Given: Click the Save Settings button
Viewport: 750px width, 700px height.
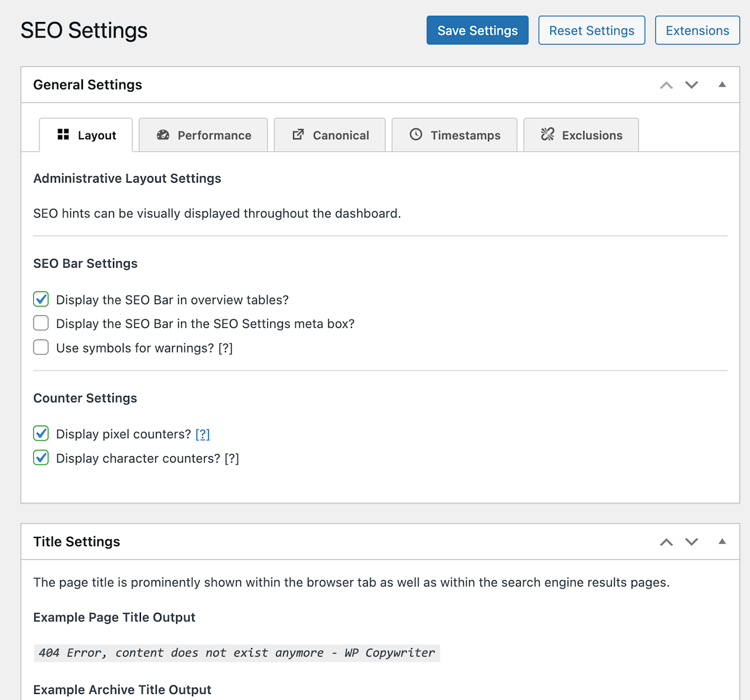Looking at the screenshot, I should (477, 31).
